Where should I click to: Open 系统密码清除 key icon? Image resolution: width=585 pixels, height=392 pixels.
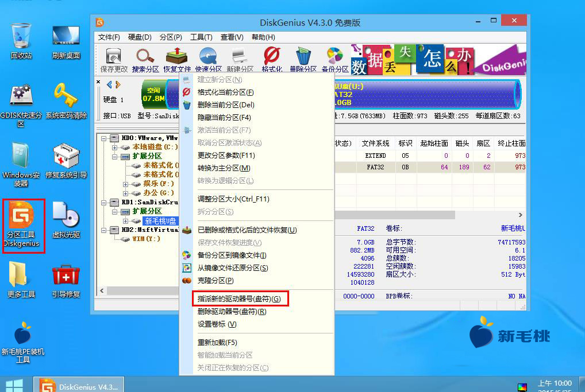tap(66, 102)
